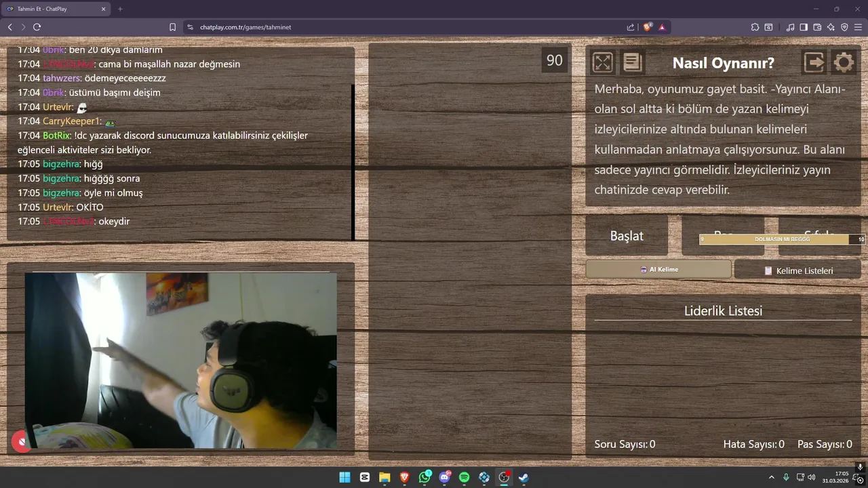Screen dimensions: 868x488
Task: Click Hata Sayısı: 0 text
Action: 754,445
